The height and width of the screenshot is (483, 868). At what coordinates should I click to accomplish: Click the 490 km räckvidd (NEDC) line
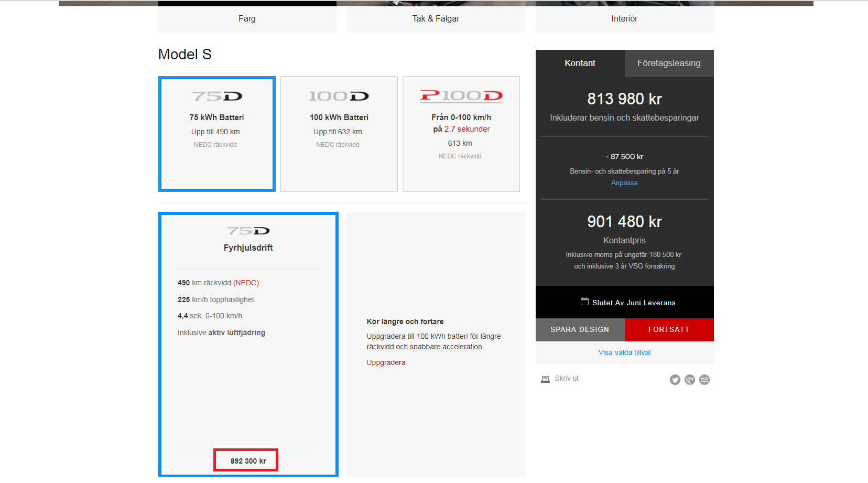[218, 283]
